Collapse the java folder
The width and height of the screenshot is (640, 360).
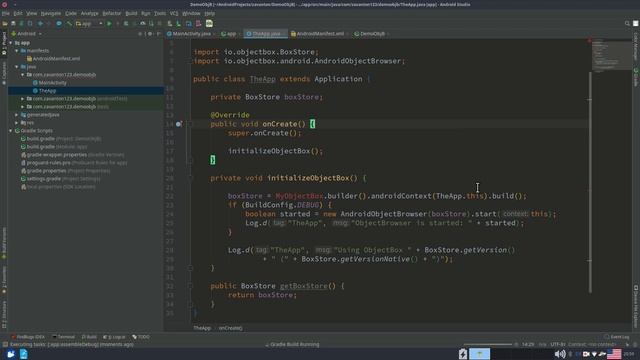coord(17,67)
